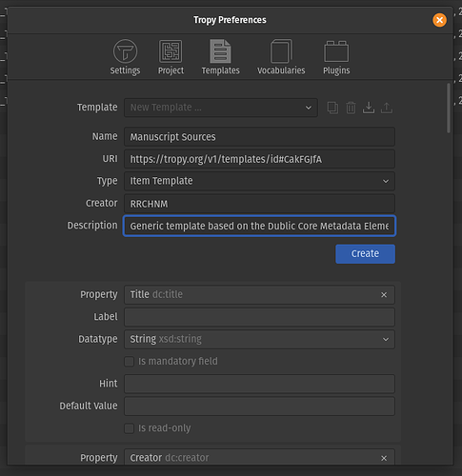Click into the URI field

(x=259, y=159)
